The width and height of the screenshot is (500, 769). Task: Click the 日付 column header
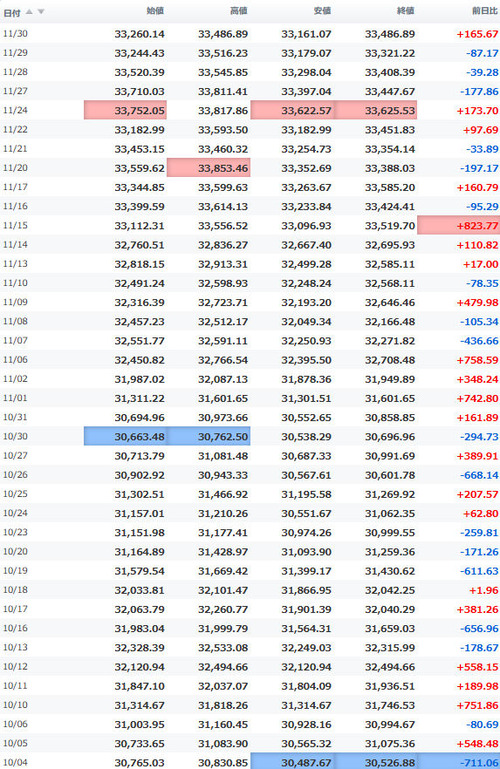[12, 12]
